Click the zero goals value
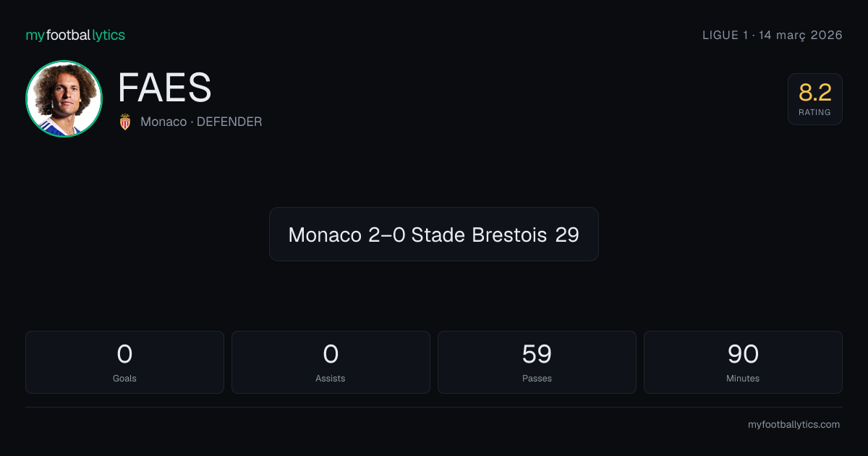The image size is (868, 456). [x=124, y=354]
